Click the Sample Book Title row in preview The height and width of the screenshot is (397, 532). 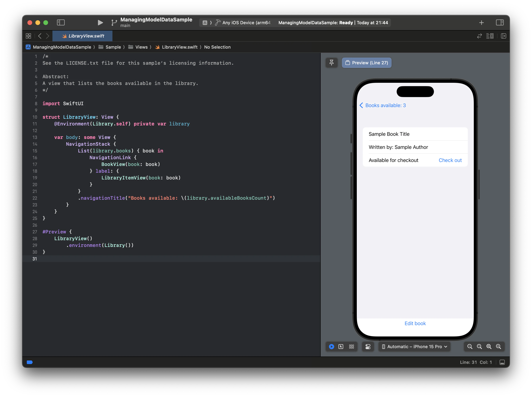pyautogui.click(x=415, y=134)
